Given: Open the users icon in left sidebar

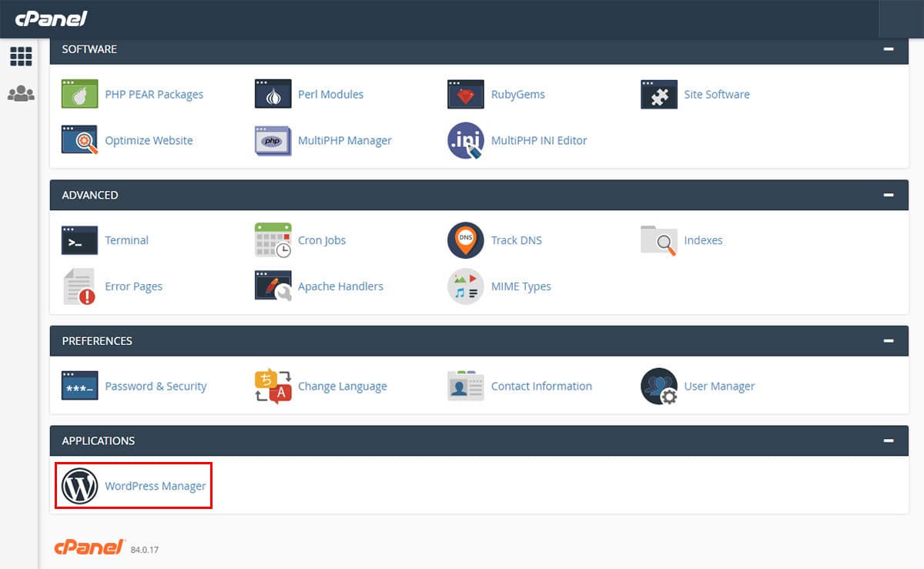Looking at the screenshot, I should pos(21,94).
